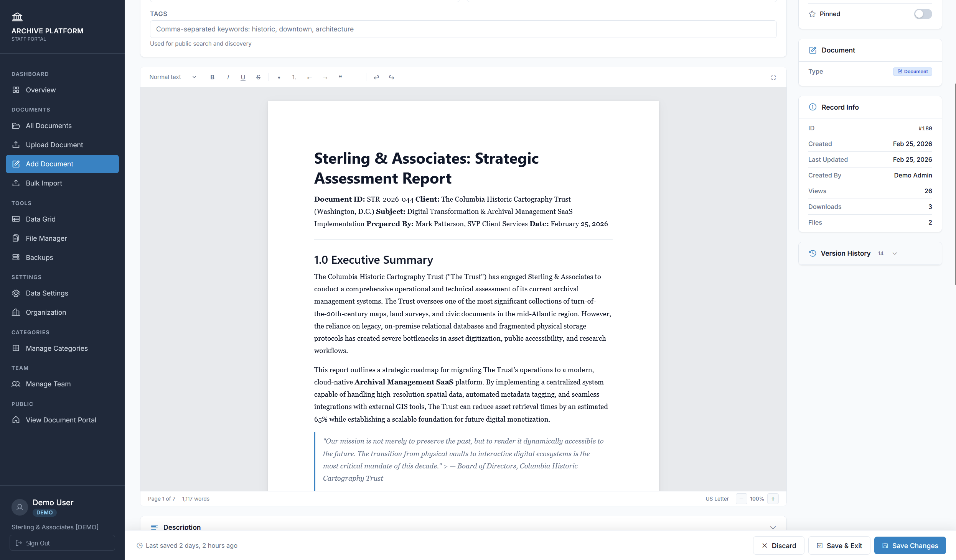Discard the current edits
Image resolution: width=956 pixels, height=560 pixels.
(778, 545)
